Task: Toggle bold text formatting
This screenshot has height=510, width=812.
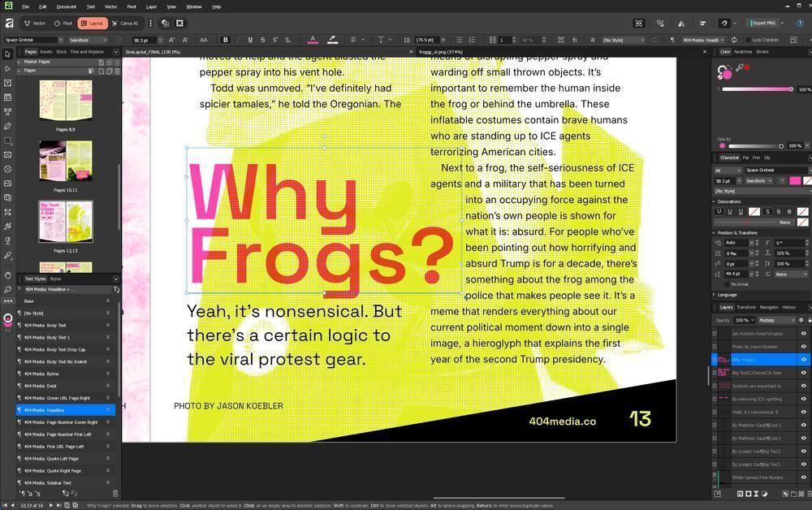Action: [x=226, y=40]
